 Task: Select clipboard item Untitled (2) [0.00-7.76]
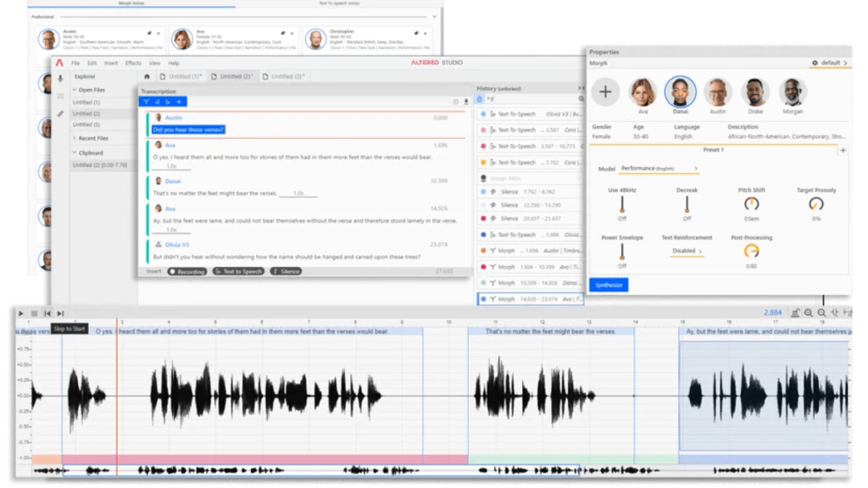click(100, 165)
